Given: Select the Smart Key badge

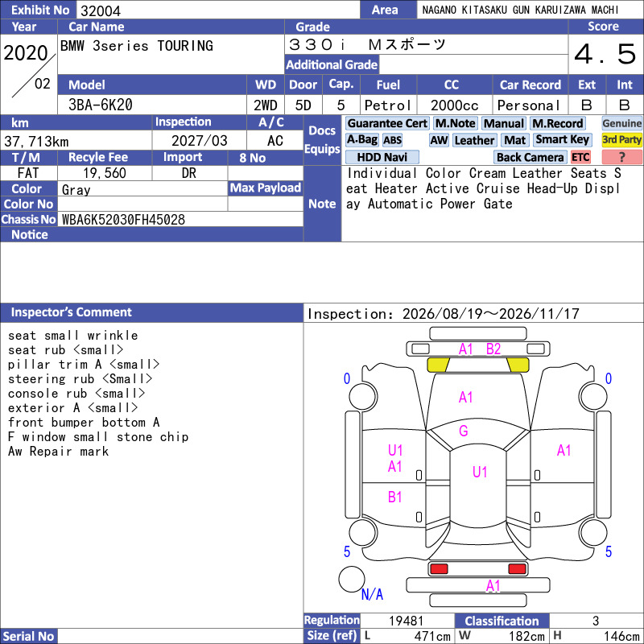Looking at the screenshot, I should tap(562, 139).
